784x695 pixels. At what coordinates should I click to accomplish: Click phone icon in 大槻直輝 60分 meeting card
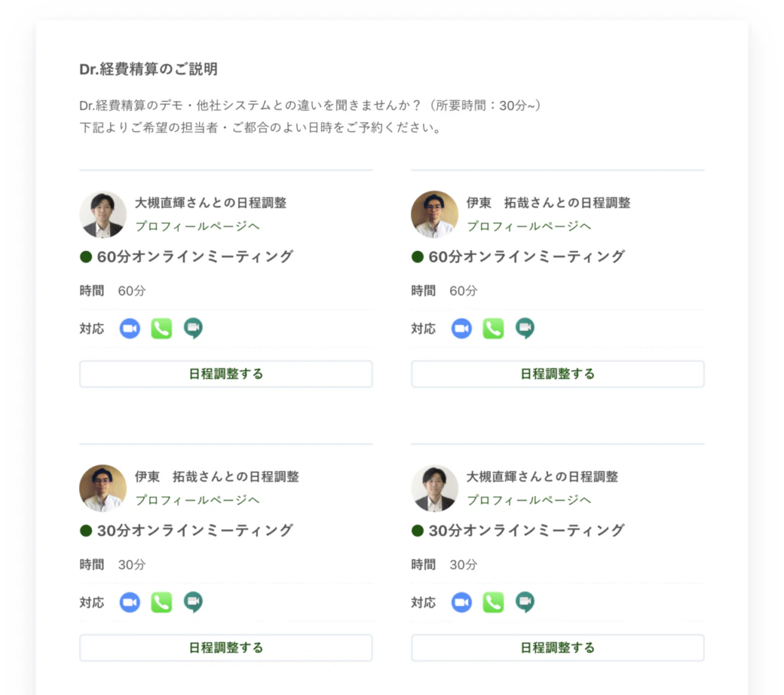tap(162, 329)
